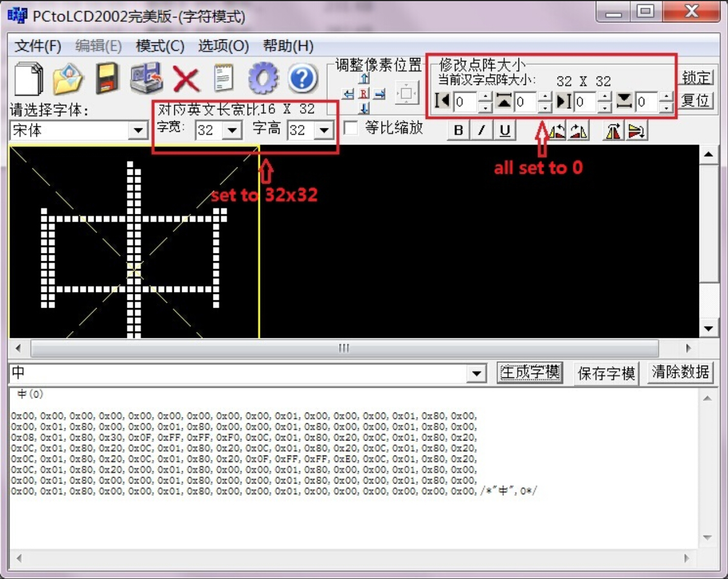The height and width of the screenshot is (579, 728).
Task: Click the 保存字模 button
Action: 606,372
